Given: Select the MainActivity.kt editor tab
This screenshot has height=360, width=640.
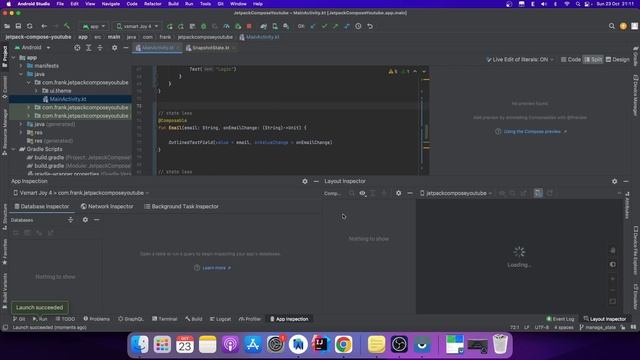Looking at the screenshot, I should (x=157, y=48).
